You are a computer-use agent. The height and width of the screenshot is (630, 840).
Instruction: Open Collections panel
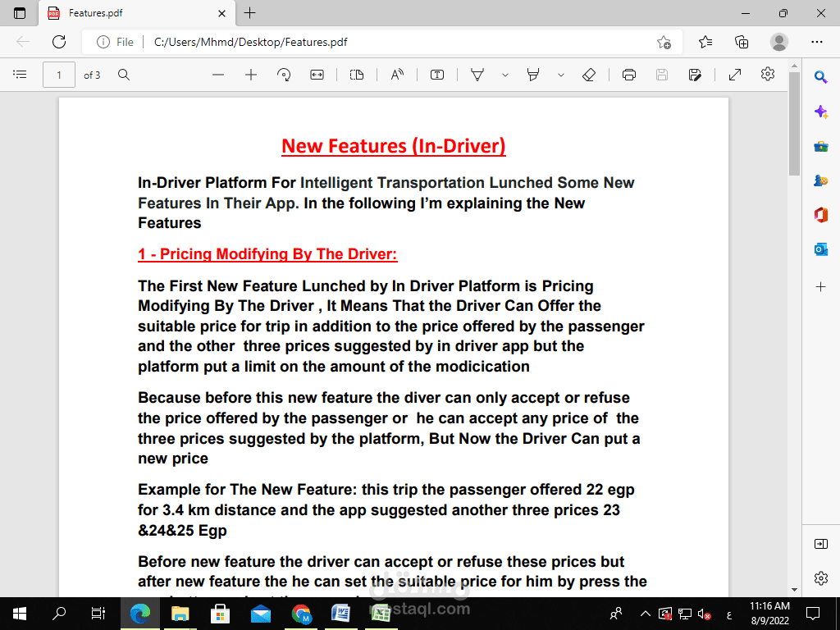(742, 42)
